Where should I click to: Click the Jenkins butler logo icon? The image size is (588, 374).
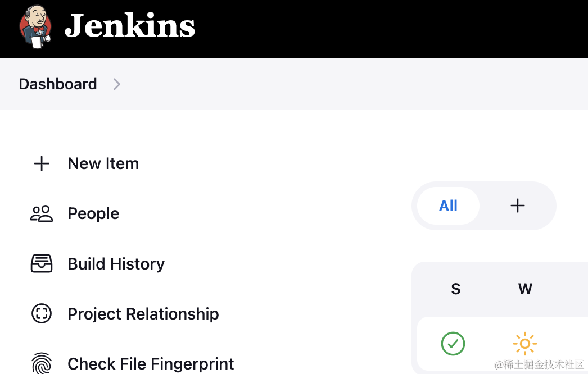[x=35, y=26]
